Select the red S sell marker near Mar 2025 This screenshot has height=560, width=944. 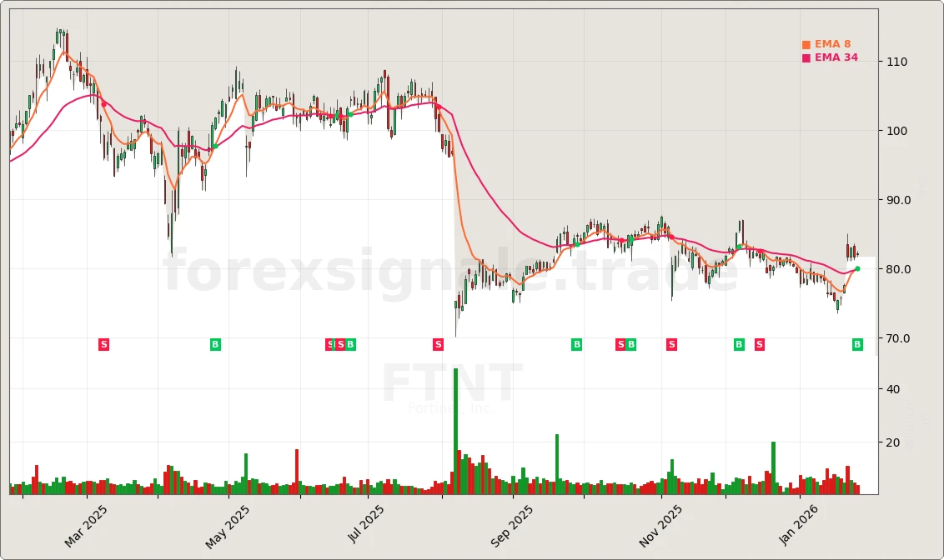pos(103,343)
